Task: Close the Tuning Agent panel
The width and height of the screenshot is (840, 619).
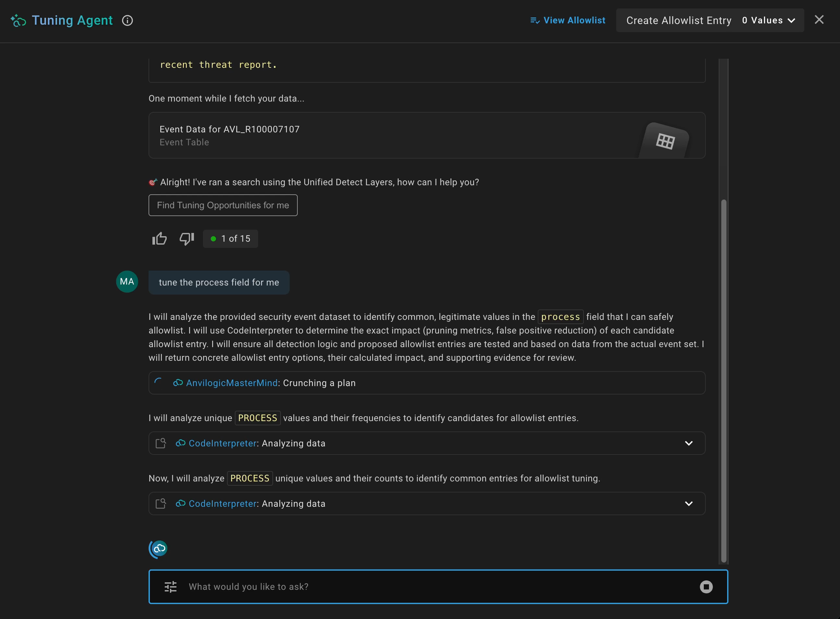Action: (819, 20)
